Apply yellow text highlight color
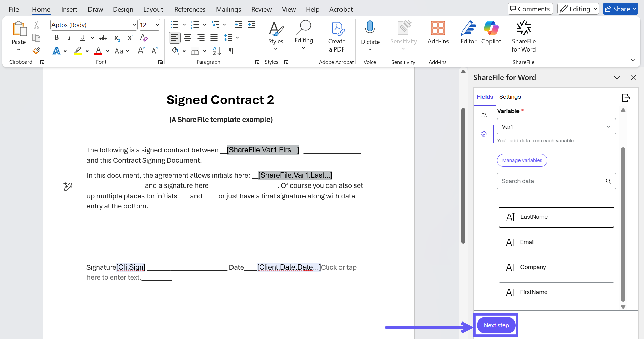 [x=78, y=51]
